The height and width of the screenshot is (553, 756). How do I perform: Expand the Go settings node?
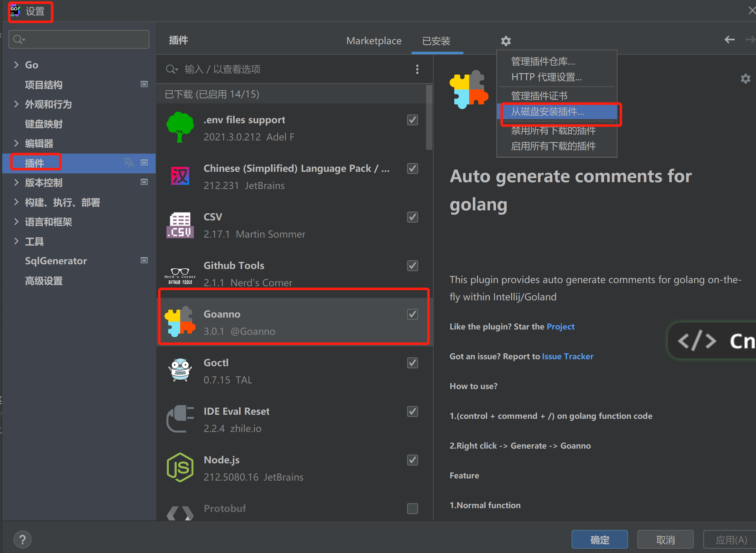(16, 65)
